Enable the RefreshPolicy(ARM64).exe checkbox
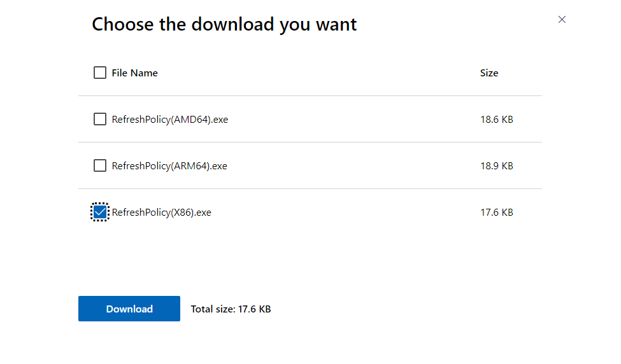This screenshot has width=621, height=364. [x=100, y=165]
